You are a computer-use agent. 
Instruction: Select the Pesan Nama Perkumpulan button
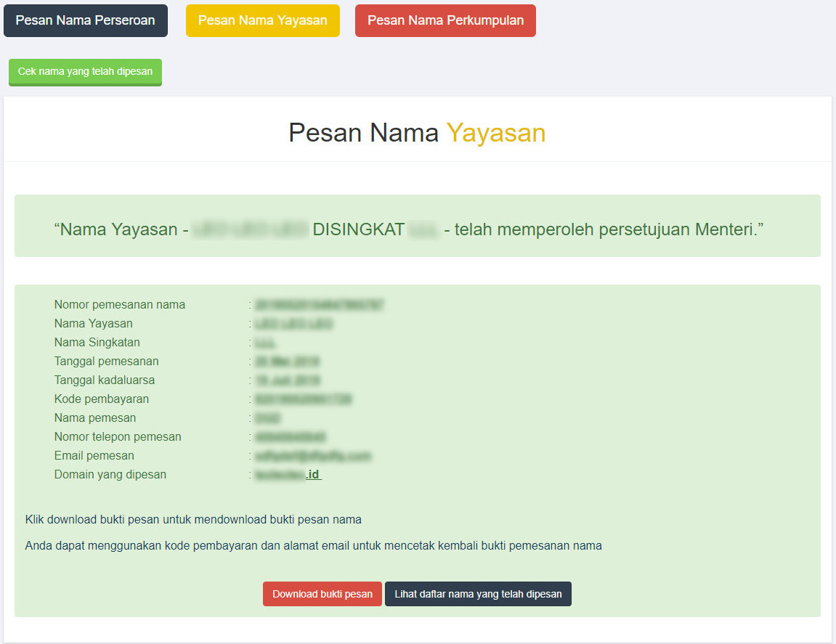445,20
